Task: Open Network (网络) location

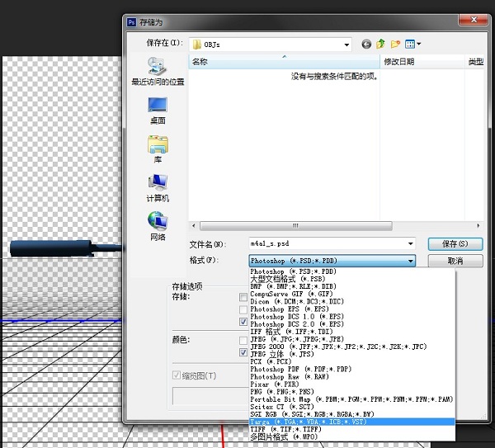Action: (x=158, y=227)
